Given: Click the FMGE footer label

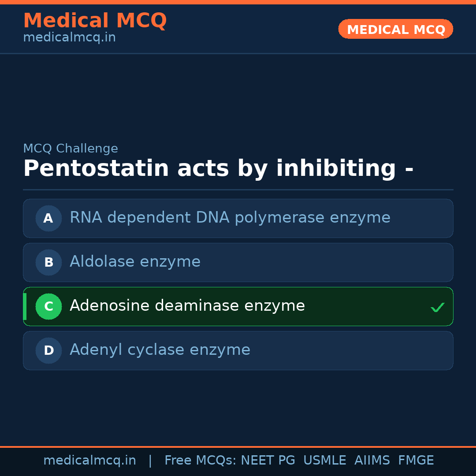Looking at the screenshot, I should [x=416, y=461].
